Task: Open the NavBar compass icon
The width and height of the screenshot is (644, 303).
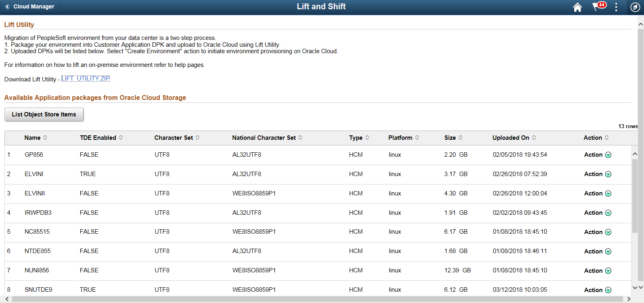Action: pyautogui.click(x=635, y=7)
